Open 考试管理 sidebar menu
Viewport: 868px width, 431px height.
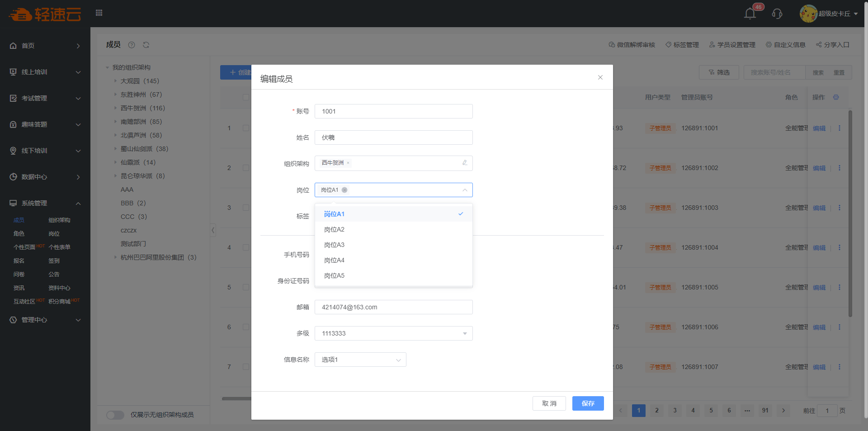pos(45,98)
